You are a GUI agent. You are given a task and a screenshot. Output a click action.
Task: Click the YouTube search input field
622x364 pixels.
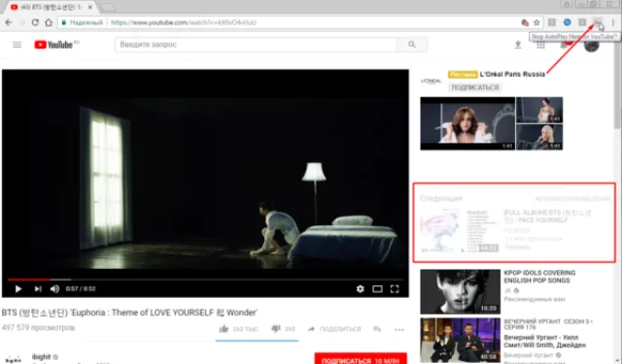(256, 45)
